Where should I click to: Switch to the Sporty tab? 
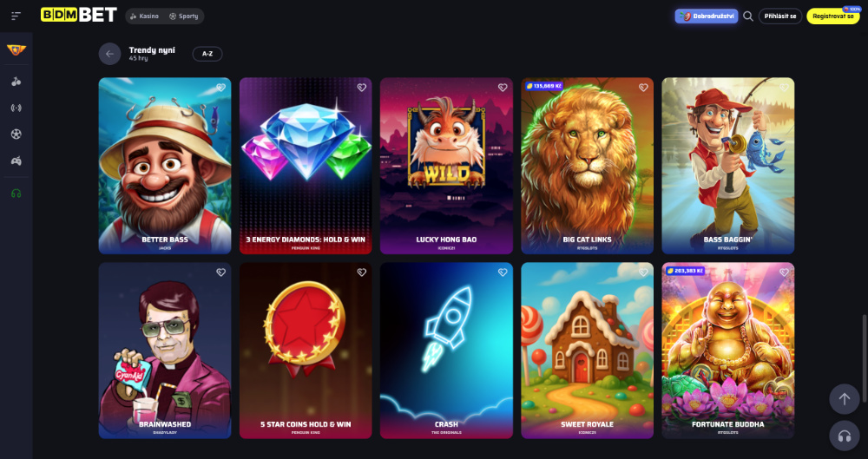pos(184,16)
